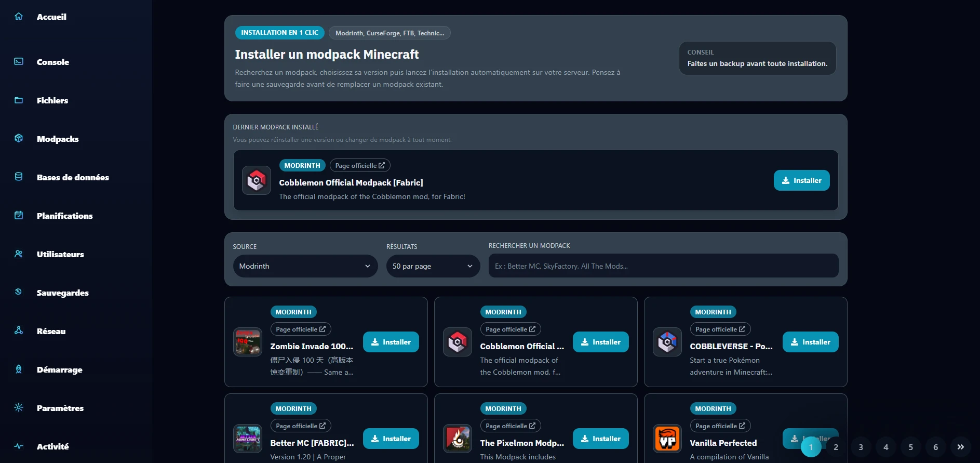The width and height of the screenshot is (980, 463).
Task: Go to results page 5
Action: tap(910, 447)
